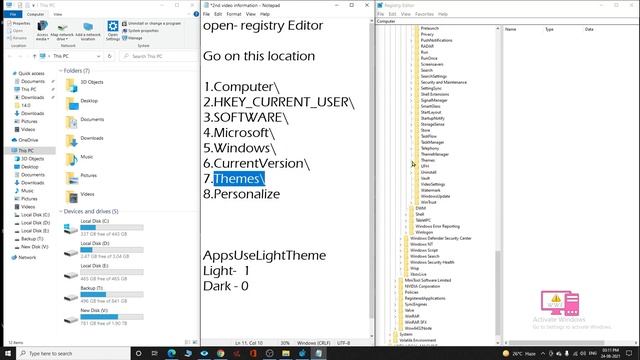Open the File Explorer help icon

pos(196,14)
